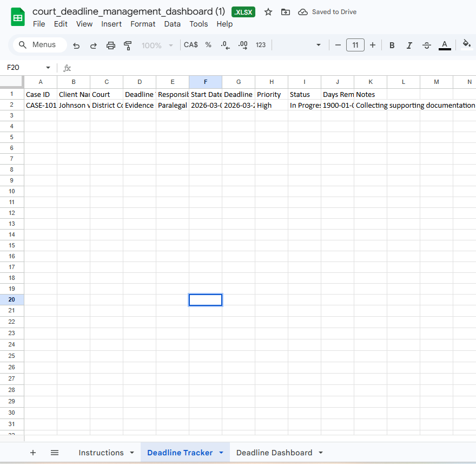Toggle italic formatting
The width and height of the screenshot is (476, 464).
pos(409,45)
